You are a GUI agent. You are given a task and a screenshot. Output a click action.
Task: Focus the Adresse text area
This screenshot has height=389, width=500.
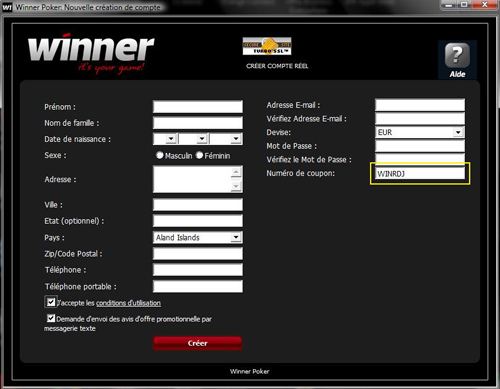click(x=192, y=179)
